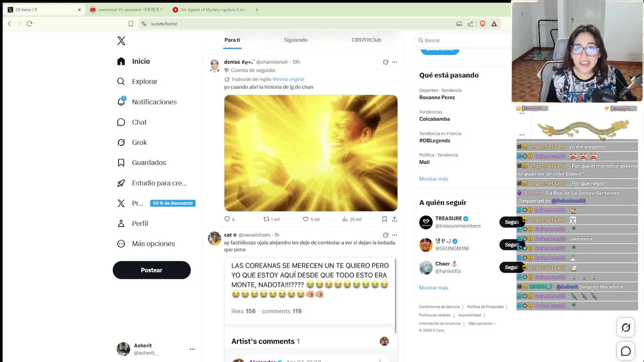This screenshot has width=644, height=362.
Task: Click Grok icon on denise's post
Action: 385,62
